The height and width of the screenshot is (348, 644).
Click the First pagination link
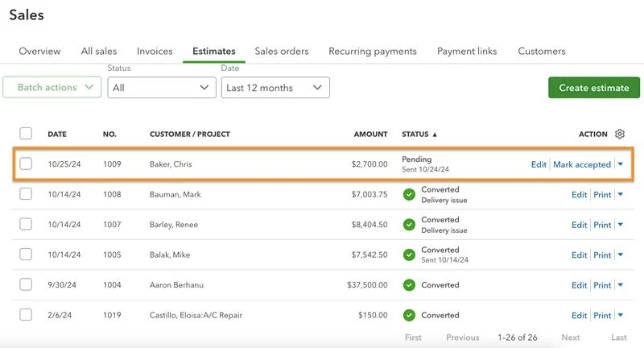tap(413, 338)
